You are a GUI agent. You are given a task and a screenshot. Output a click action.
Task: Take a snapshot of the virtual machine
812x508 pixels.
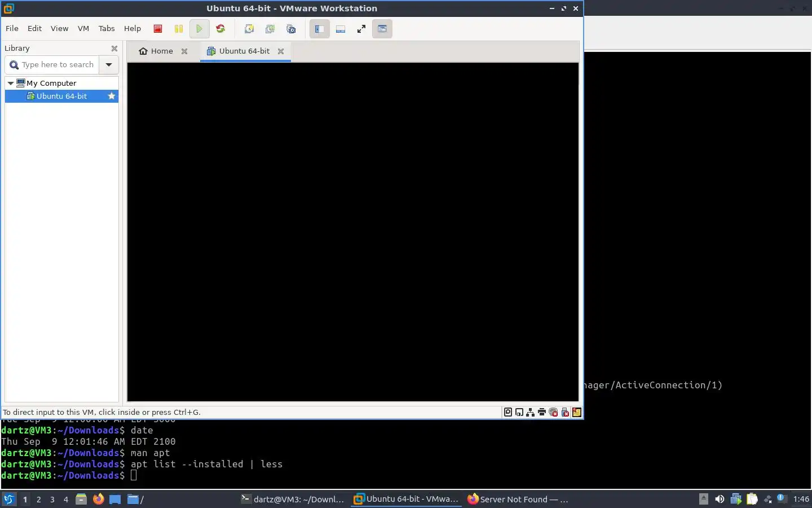pyautogui.click(x=249, y=29)
